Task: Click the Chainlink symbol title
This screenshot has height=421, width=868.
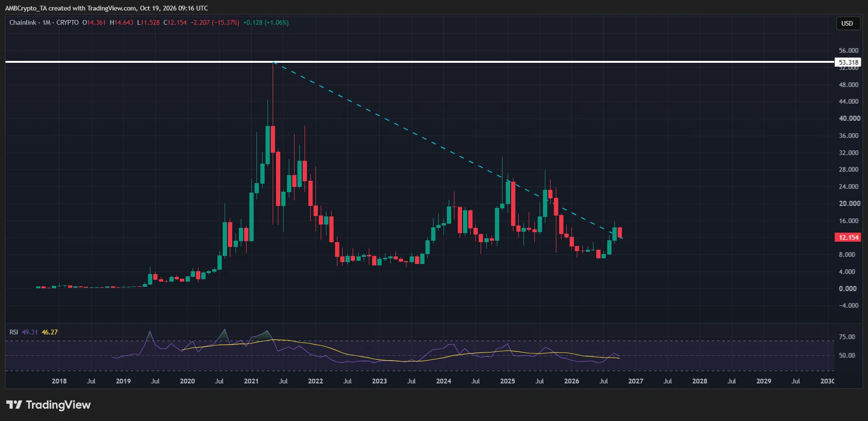Action: [23, 22]
